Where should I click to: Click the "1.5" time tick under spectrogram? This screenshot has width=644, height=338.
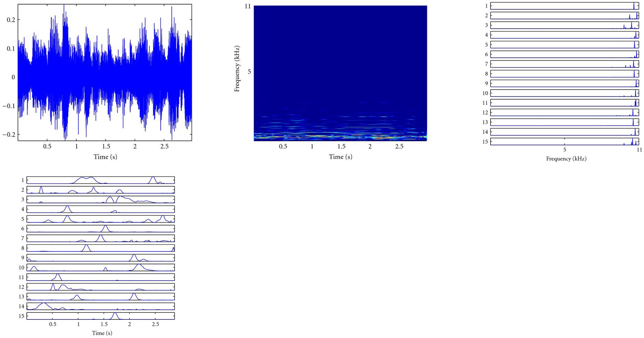point(341,146)
